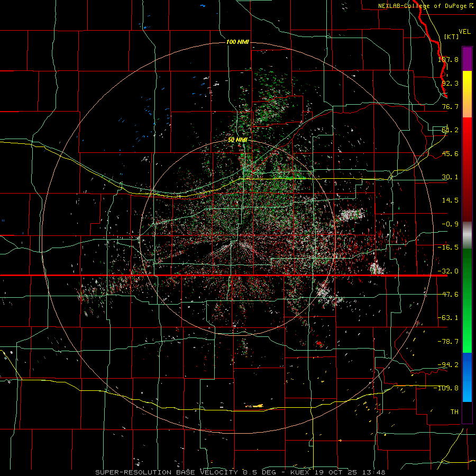Pick the gray near-zero segment of color bar

click(467, 235)
